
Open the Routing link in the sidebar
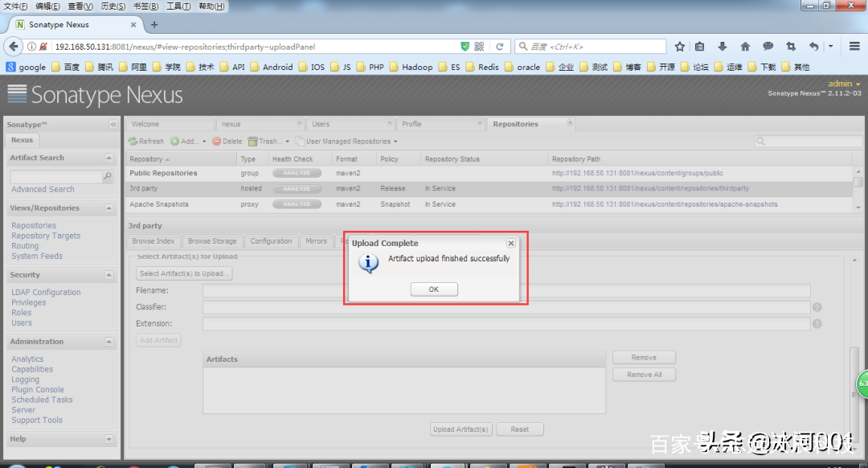[x=25, y=246]
